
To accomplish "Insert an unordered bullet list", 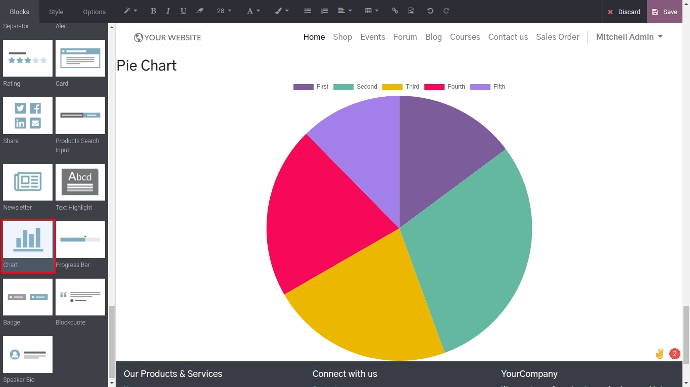I will 308,11.
